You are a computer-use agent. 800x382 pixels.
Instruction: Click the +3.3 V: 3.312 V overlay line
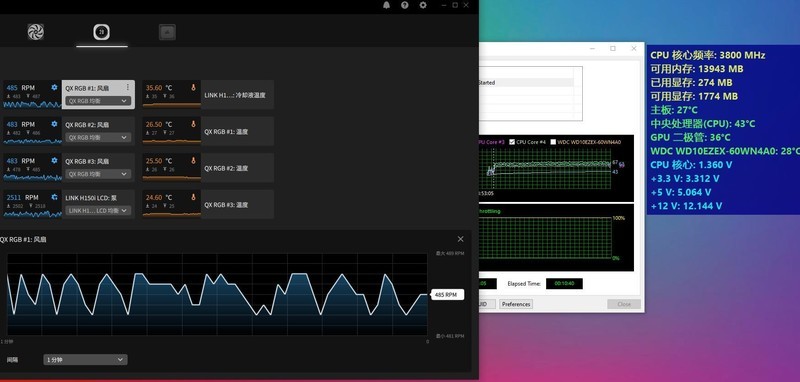coord(685,179)
